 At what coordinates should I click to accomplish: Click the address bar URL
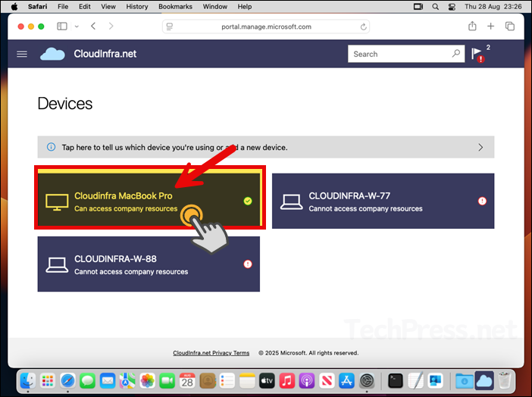tap(266, 27)
